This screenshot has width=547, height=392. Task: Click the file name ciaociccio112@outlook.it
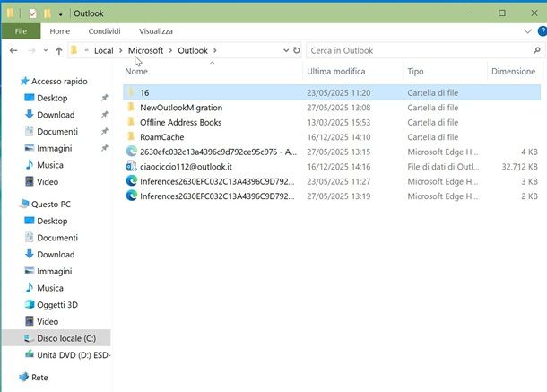coord(186,167)
